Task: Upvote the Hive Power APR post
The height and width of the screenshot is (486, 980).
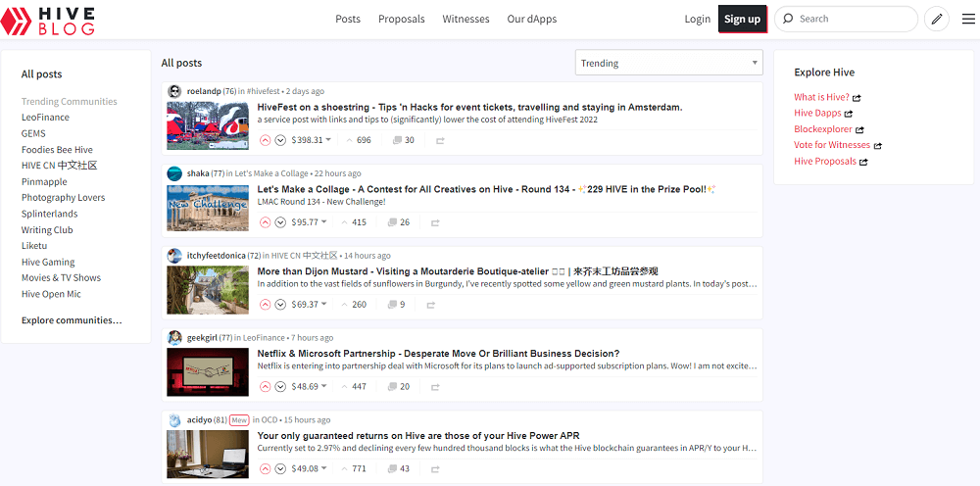Action: tap(265, 468)
